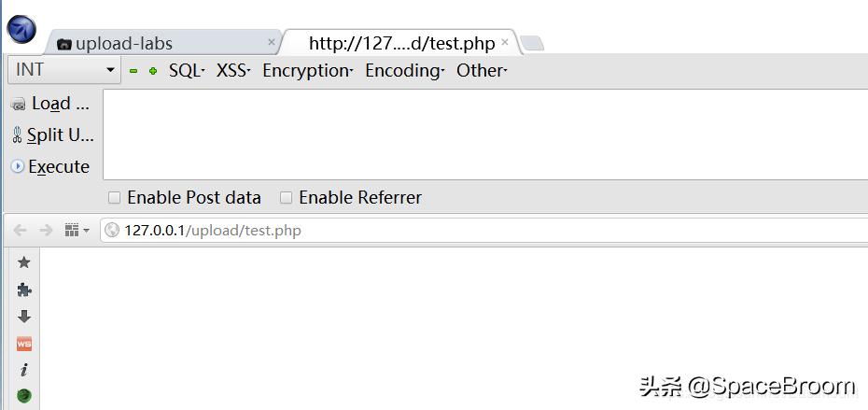Image resolution: width=868 pixels, height=410 pixels.
Task: Click the italic i info sidebar icon
Action: (24, 370)
